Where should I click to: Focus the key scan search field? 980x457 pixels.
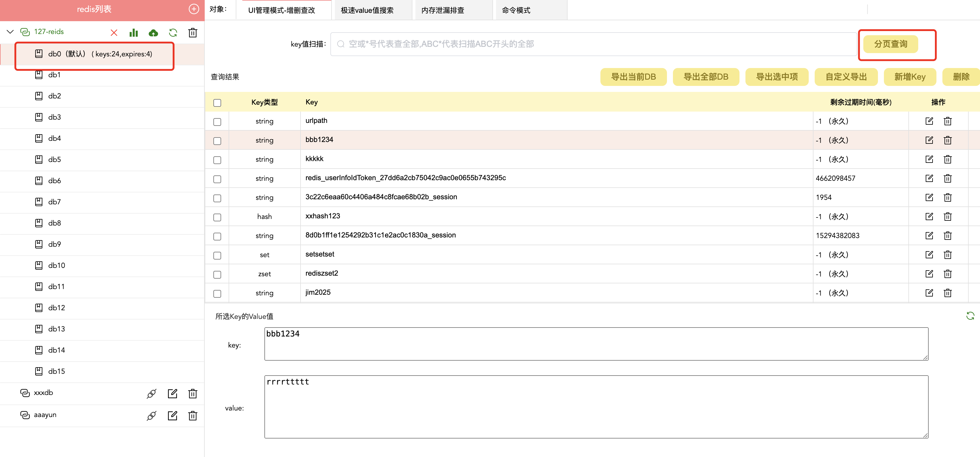click(594, 44)
